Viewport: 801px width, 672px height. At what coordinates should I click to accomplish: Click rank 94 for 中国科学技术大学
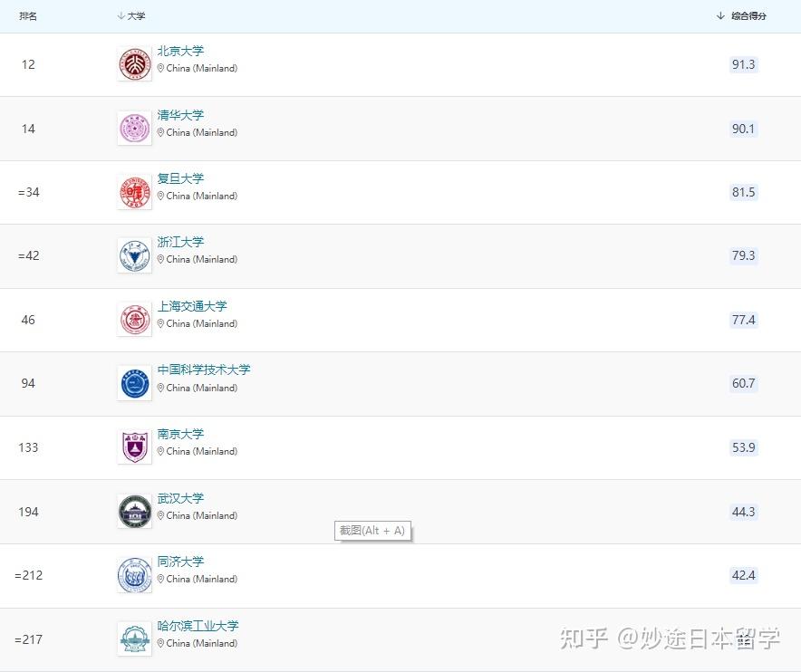(x=28, y=383)
